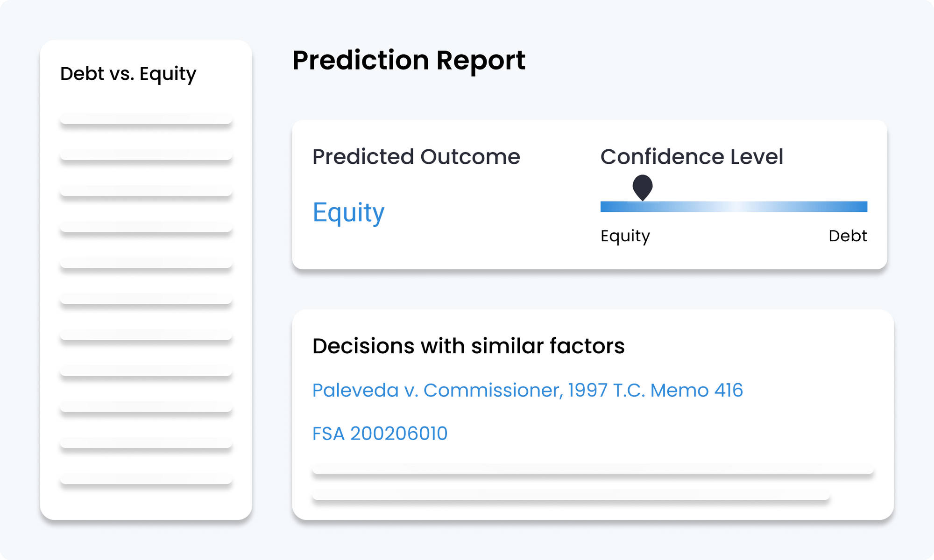Screen dimensions: 934x560
Task: Click the confidence level marker pin
Action: (x=642, y=187)
